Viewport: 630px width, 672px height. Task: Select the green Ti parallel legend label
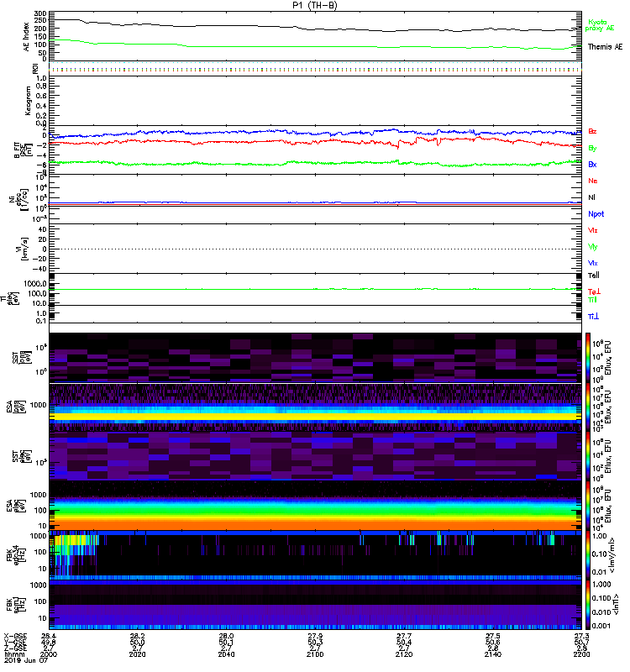tap(592, 300)
